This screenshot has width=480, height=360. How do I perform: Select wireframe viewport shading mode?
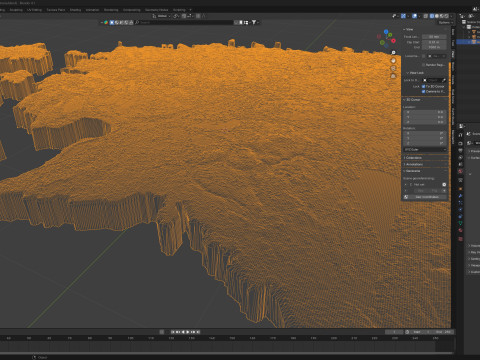coord(432,16)
